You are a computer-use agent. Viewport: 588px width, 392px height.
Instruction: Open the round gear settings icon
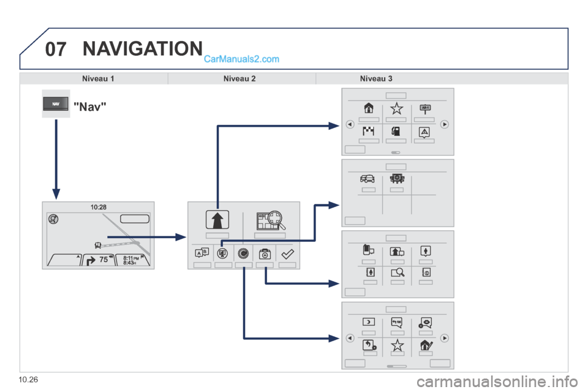pos(243,254)
